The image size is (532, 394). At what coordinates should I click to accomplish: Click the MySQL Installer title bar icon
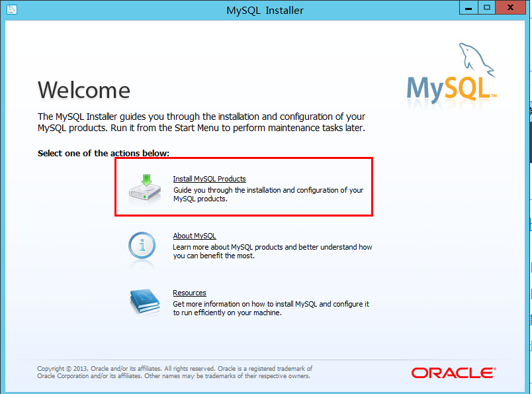(x=11, y=9)
